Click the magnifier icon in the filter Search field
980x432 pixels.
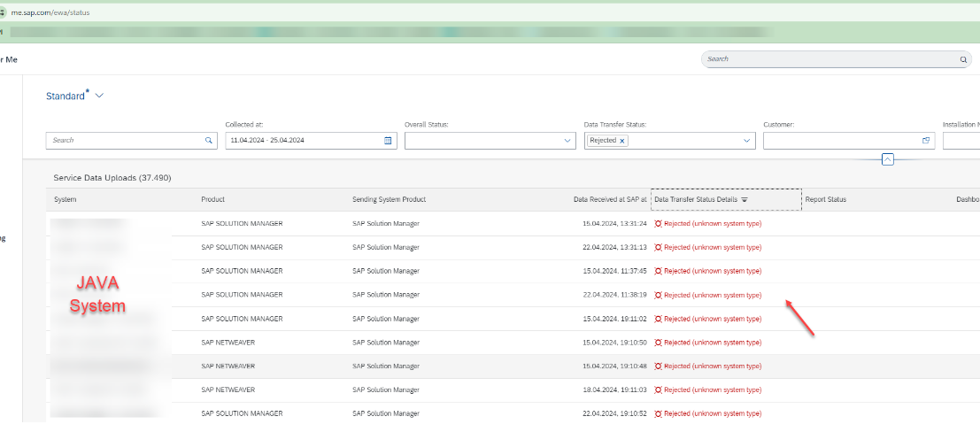point(209,141)
